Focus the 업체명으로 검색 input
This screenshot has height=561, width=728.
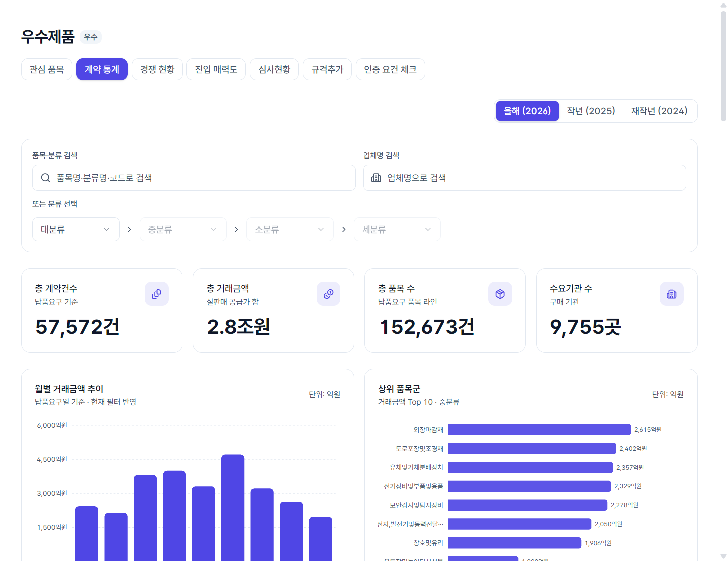(x=525, y=178)
